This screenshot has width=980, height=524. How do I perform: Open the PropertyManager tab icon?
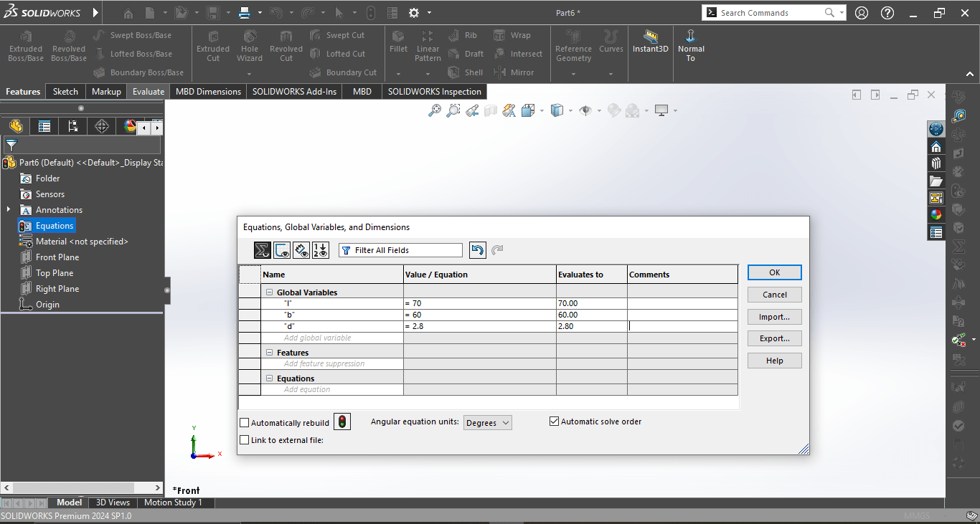coord(44,126)
